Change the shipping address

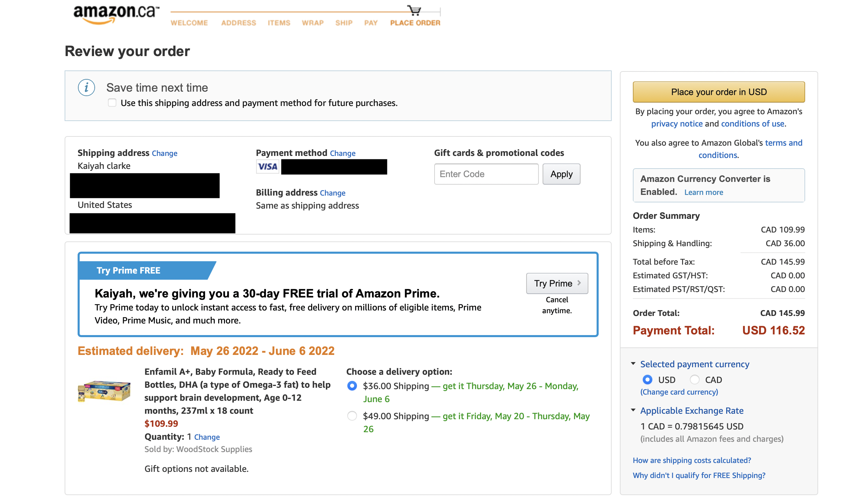click(x=164, y=153)
